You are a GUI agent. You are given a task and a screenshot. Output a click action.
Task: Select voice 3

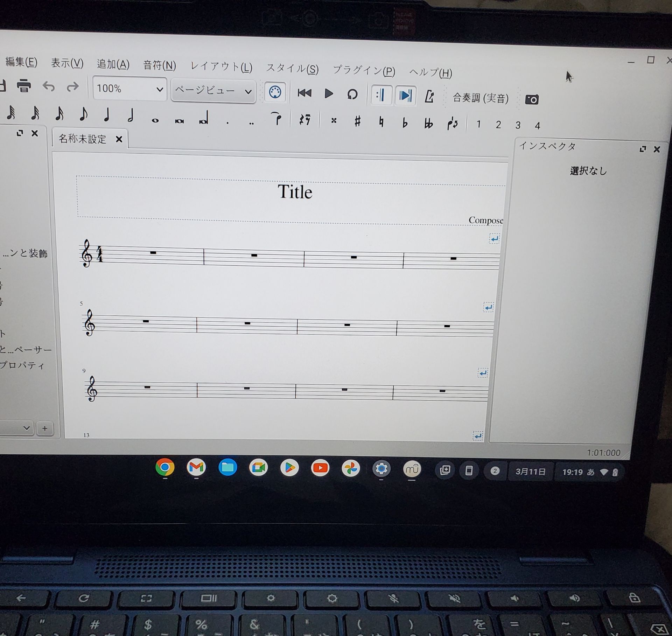(518, 125)
